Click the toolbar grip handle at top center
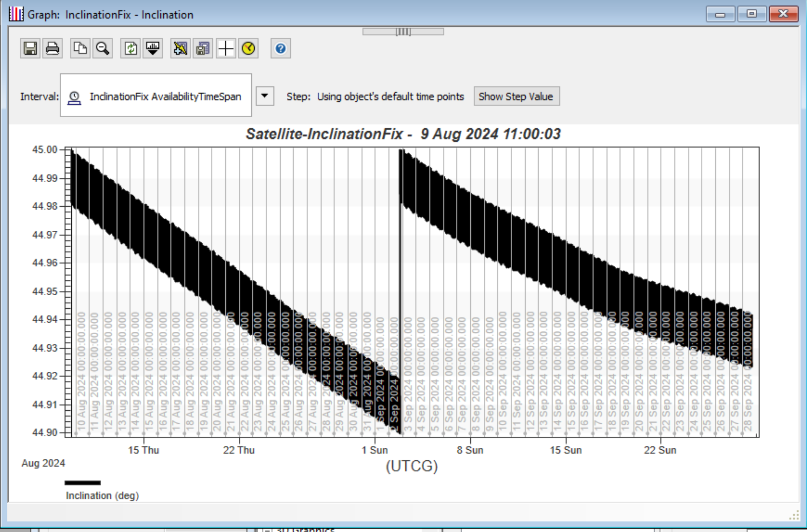This screenshot has width=807, height=532. click(x=403, y=32)
